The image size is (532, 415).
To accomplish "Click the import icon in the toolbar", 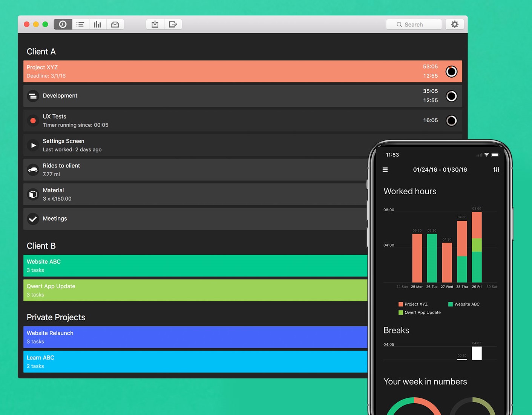I will pyautogui.click(x=155, y=24).
